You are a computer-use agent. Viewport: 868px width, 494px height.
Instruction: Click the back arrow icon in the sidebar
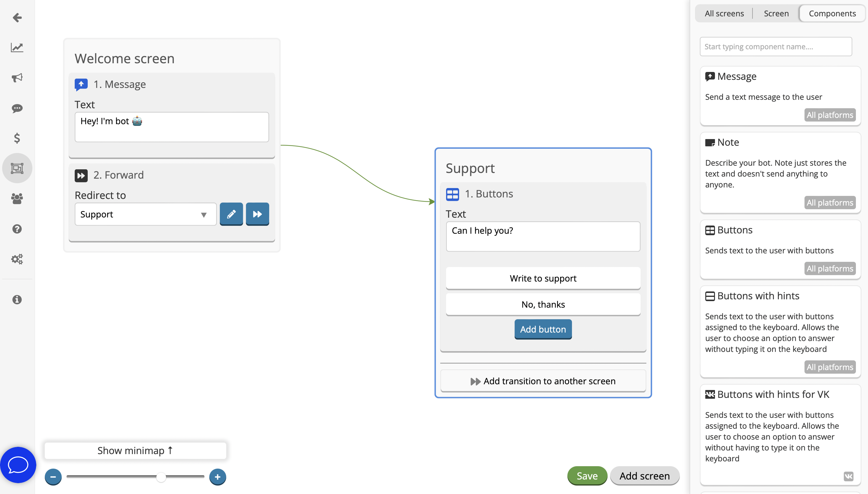coord(17,17)
